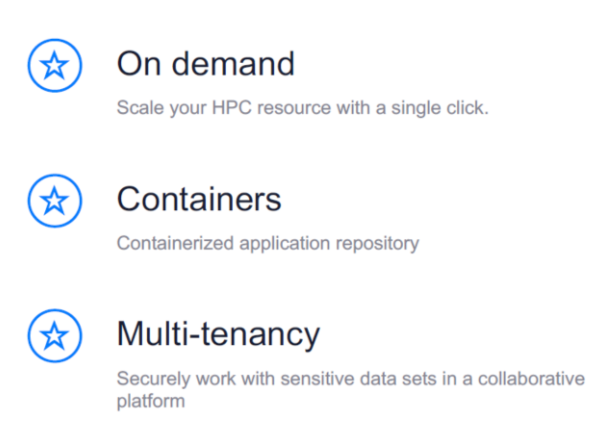
Task: Open the Multi-tenancy heading
Action: (x=218, y=333)
